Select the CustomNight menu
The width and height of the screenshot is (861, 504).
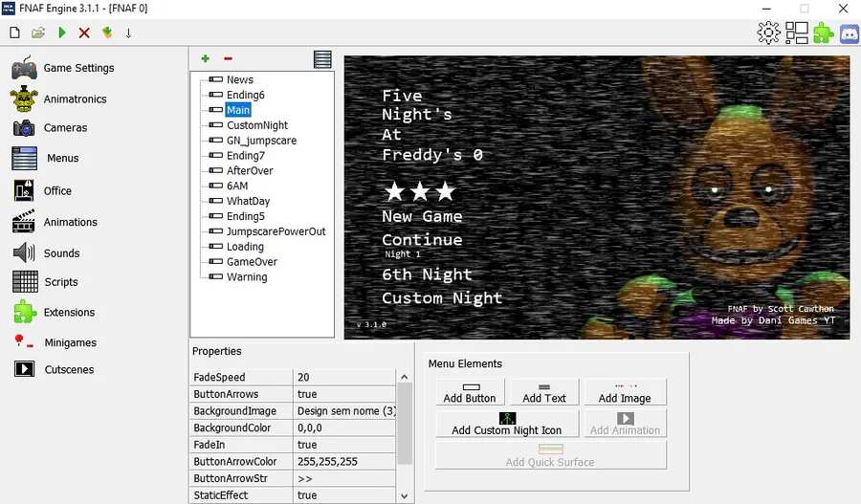coord(257,125)
